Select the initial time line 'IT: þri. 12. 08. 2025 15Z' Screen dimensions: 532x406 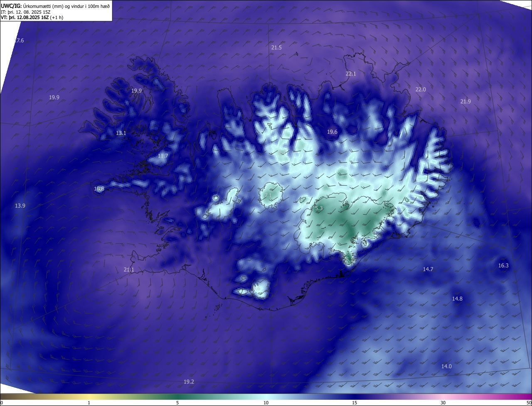click(25, 12)
